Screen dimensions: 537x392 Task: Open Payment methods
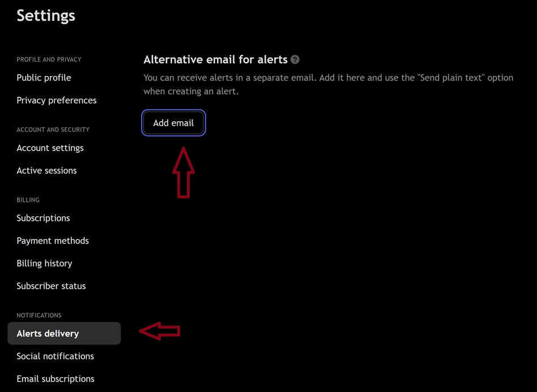coord(53,240)
